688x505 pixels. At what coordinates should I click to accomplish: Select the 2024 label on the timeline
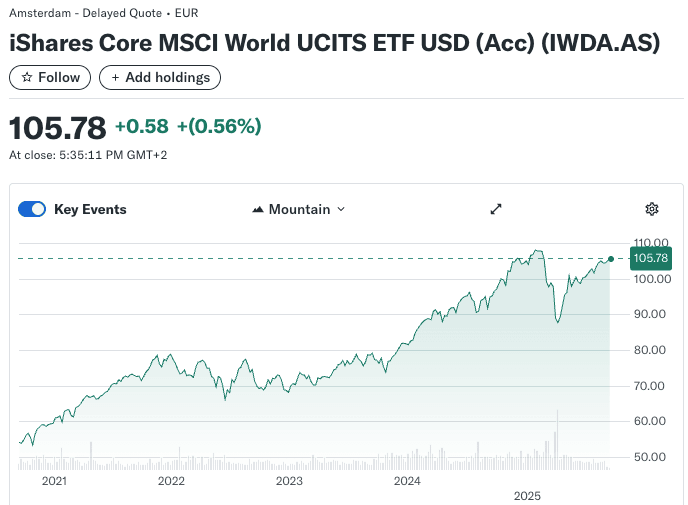click(x=407, y=481)
